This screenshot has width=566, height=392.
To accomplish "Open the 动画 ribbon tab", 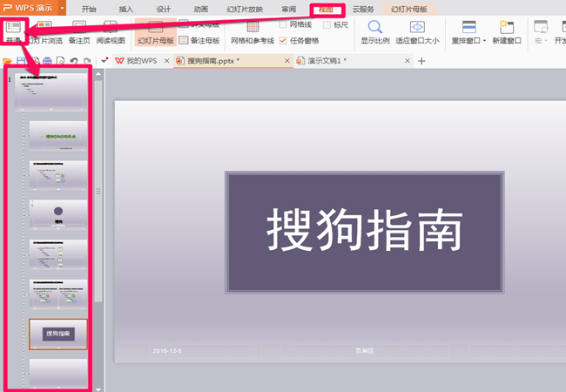I will tap(200, 9).
